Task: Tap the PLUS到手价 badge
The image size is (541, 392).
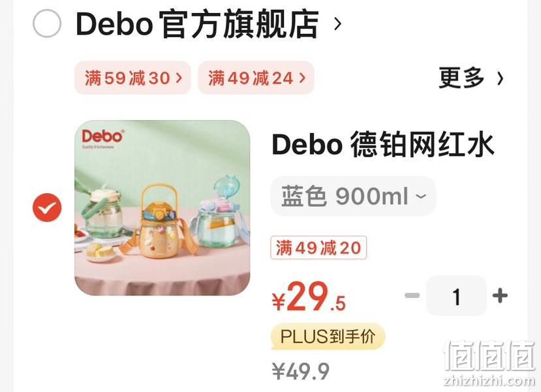Action: [328, 336]
